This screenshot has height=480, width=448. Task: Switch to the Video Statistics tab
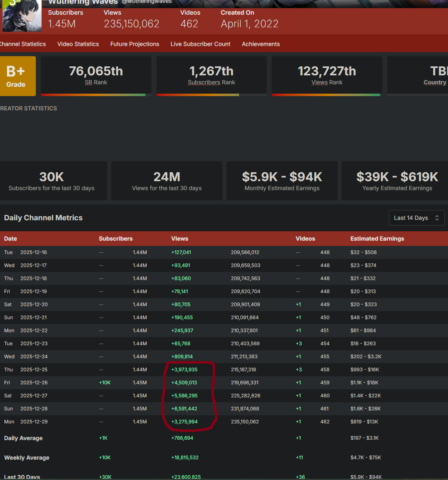[78, 44]
